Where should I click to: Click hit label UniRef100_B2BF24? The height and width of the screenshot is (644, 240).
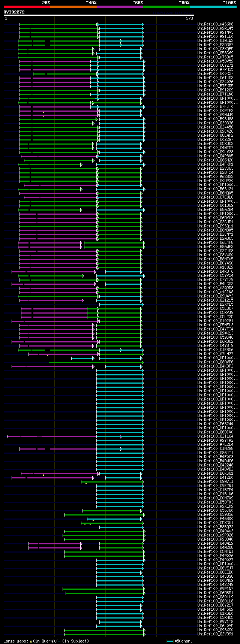tap(215, 172)
